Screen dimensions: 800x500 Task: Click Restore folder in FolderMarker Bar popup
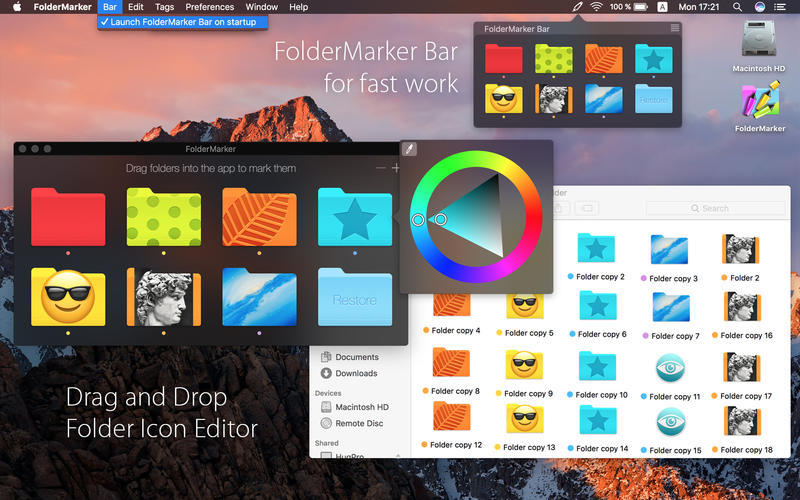coord(654,98)
